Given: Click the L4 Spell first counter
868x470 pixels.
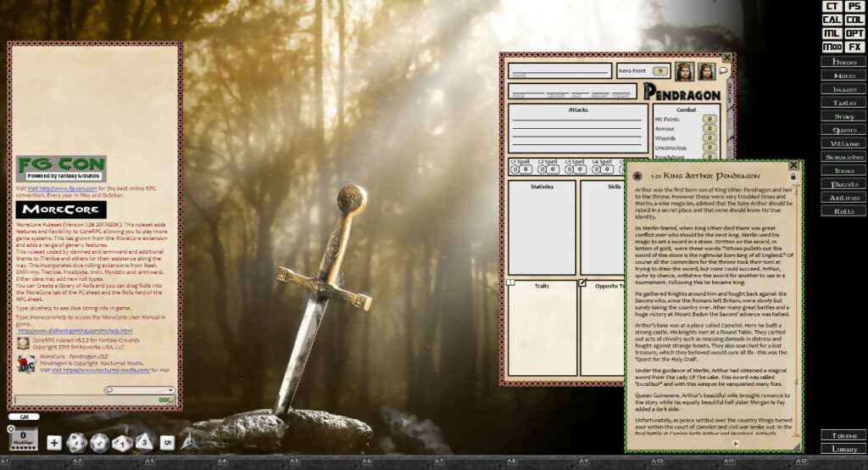Looking at the screenshot, I should click(x=596, y=169).
